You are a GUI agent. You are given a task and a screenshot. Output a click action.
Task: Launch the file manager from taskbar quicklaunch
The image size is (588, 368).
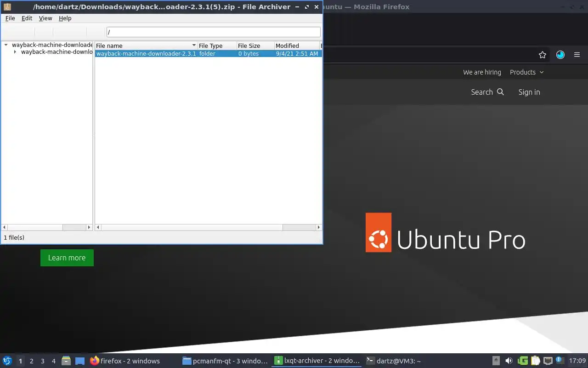[x=66, y=361]
